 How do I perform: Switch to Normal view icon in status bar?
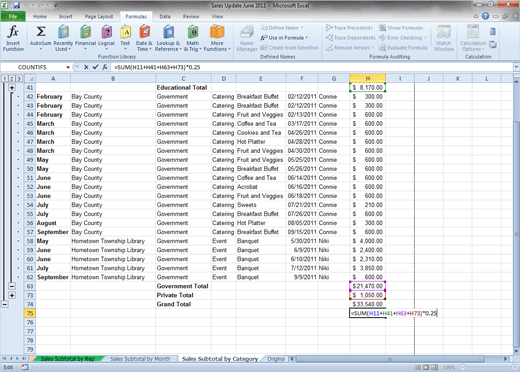tap(417, 367)
